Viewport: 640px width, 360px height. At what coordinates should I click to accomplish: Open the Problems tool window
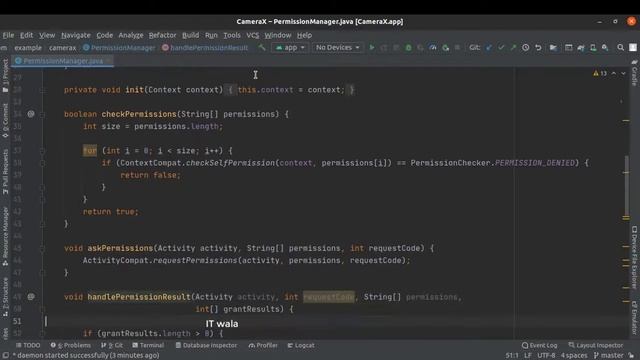click(x=71, y=345)
